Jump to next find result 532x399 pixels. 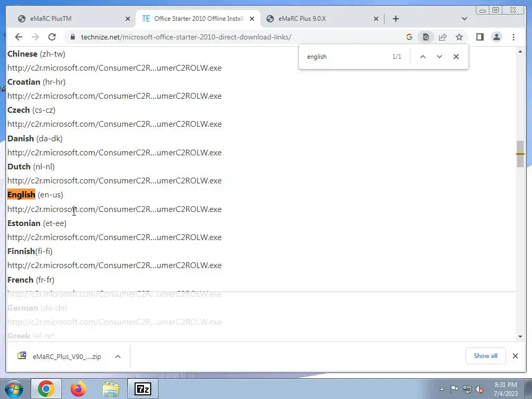tap(440, 57)
